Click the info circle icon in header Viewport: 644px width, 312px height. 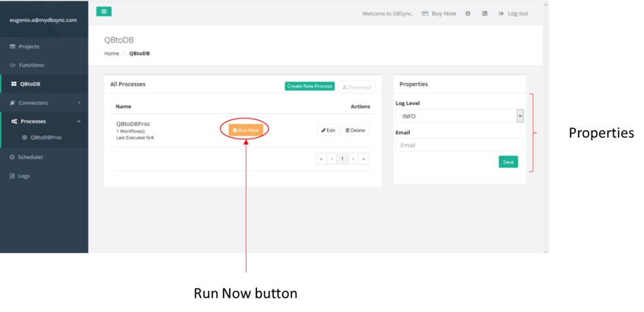[x=468, y=13]
